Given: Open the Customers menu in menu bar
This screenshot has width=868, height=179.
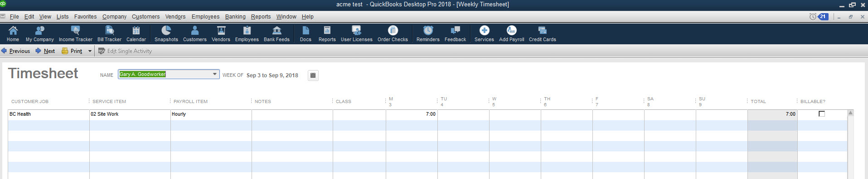Looking at the screenshot, I should tap(145, 17).
